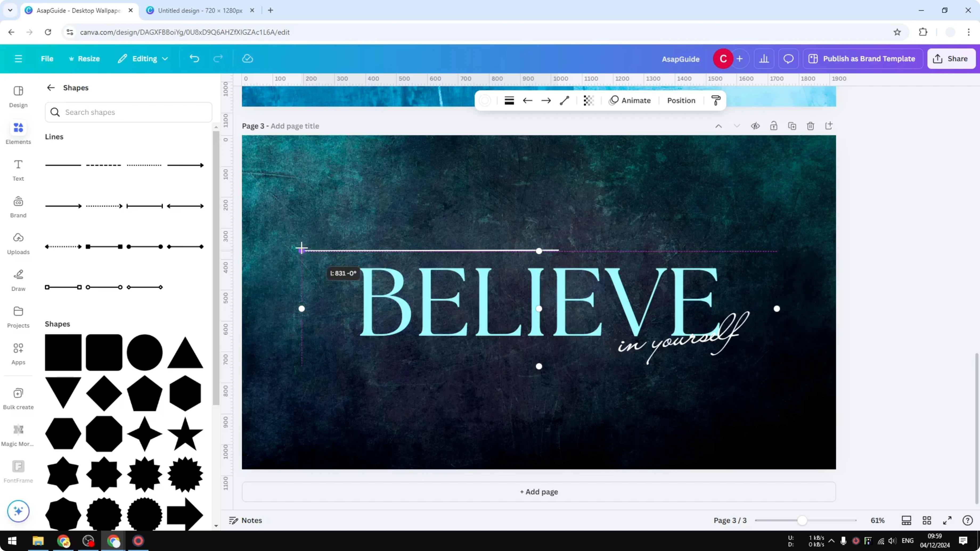The height and width of the screenshot is (551, 980).
Task: Duplicate page 3
Action: 792,126
